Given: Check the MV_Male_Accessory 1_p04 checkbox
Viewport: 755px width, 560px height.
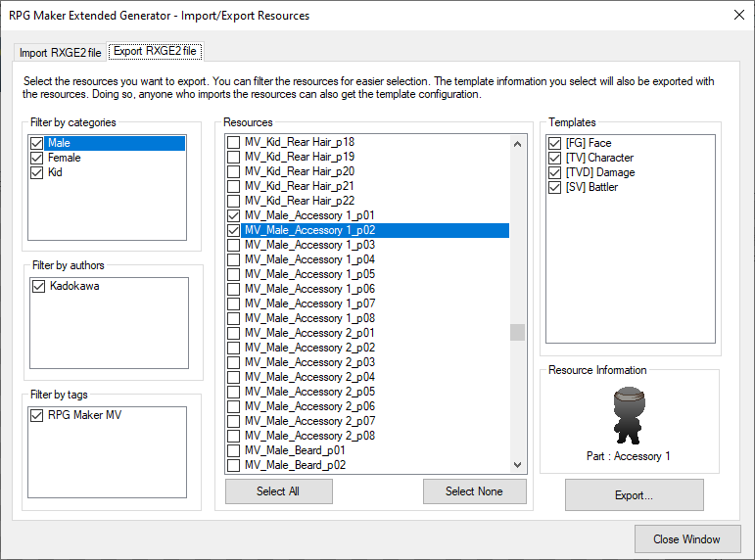Looking at the screenshot, I should pos(233,259).
